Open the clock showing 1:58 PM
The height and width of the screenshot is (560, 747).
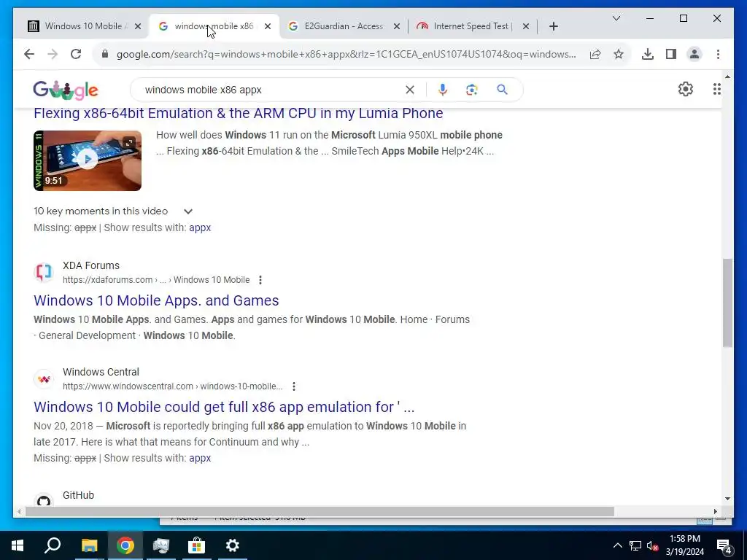pyautogui.click(x=684, y=545)
